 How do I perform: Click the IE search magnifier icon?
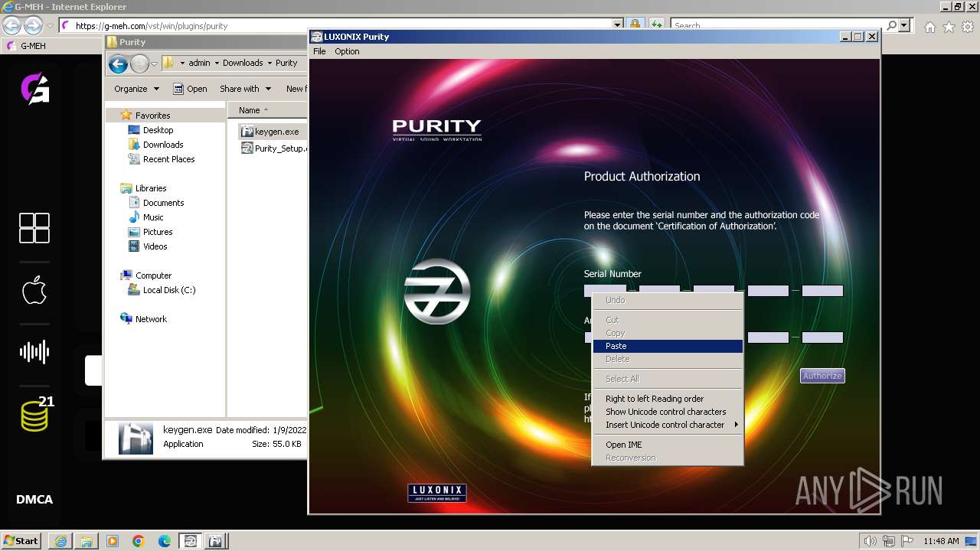[891, 25]
